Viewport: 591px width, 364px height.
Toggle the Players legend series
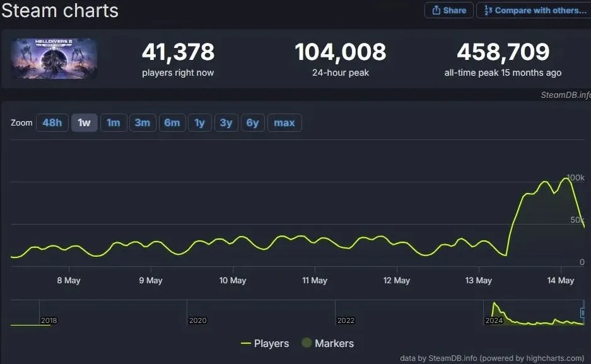pyautogui.click(x=265, y=343)
